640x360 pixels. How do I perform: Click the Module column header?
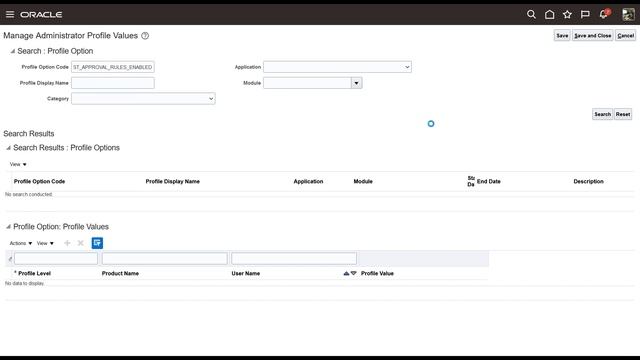[x=363, y=182]
